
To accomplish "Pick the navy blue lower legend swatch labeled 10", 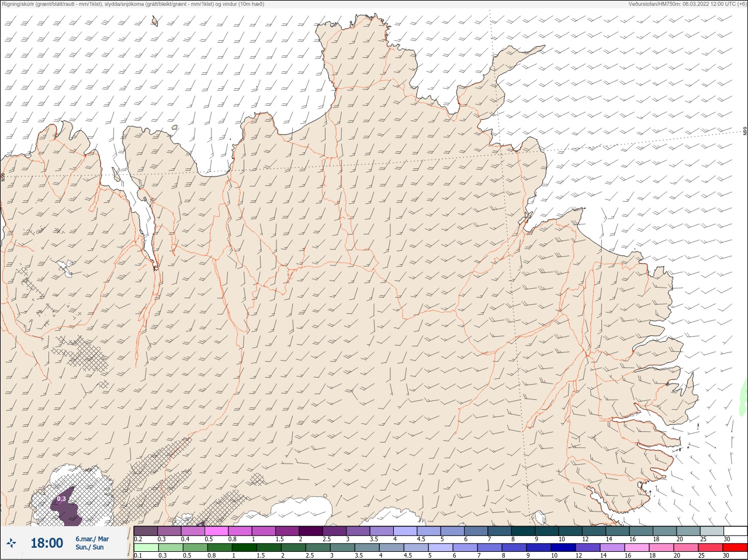I will [x=564, y=548].
